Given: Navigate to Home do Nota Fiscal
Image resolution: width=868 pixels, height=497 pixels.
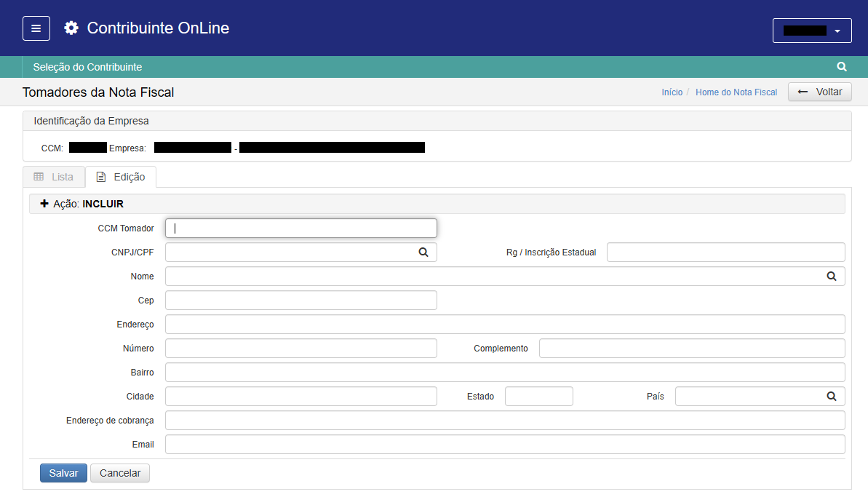Looking at the screenshot, I should coord(736,92).
